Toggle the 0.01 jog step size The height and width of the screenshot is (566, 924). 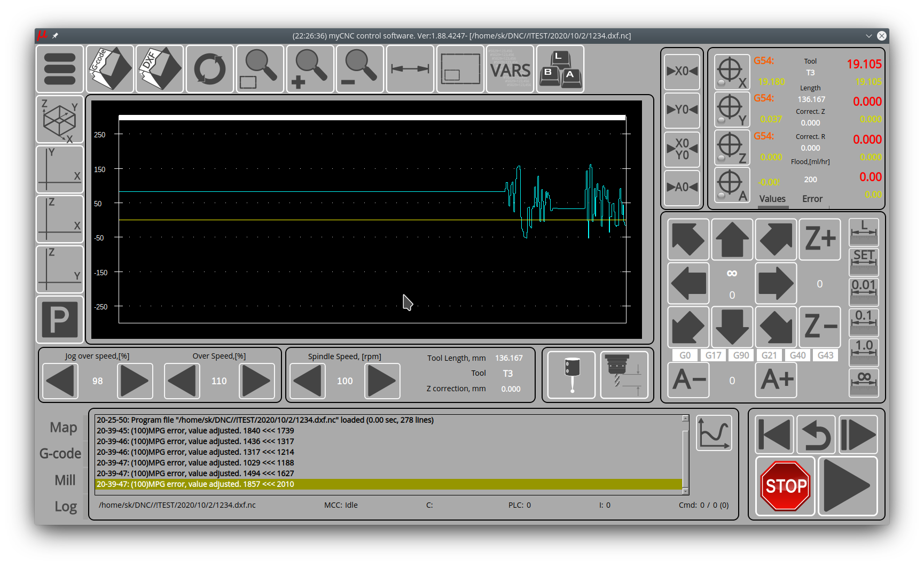(x=863, y=291)
